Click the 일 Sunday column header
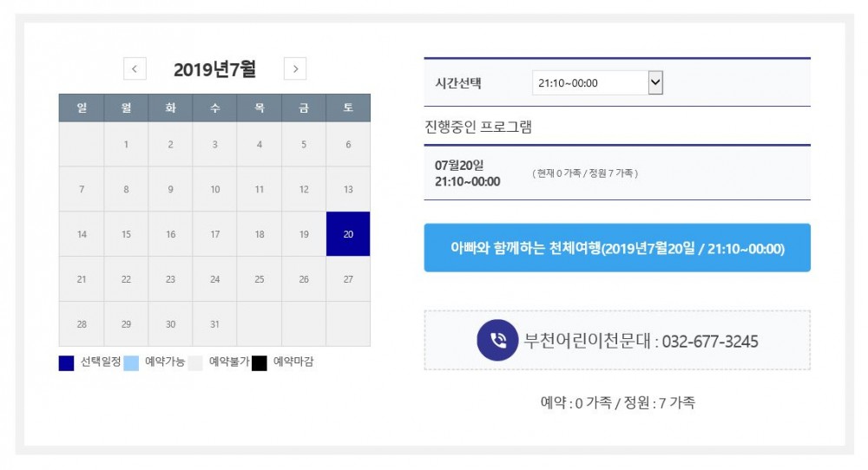This screenshot has height=470, width=868. coord(82,108)
